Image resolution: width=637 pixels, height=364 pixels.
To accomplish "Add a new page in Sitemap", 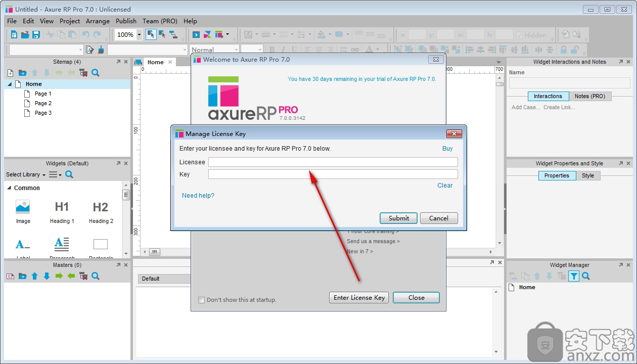I will (x=10, y=73).
